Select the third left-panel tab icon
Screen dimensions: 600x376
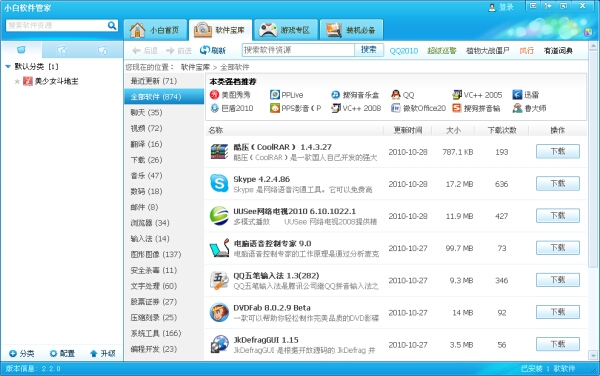pyautogui.click(x=102, y=50)
